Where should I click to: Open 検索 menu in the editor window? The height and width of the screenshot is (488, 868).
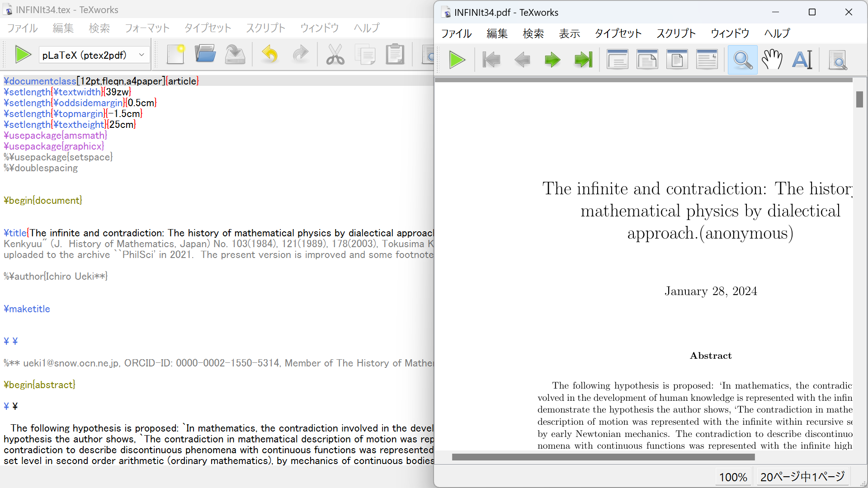click(99, 28)
